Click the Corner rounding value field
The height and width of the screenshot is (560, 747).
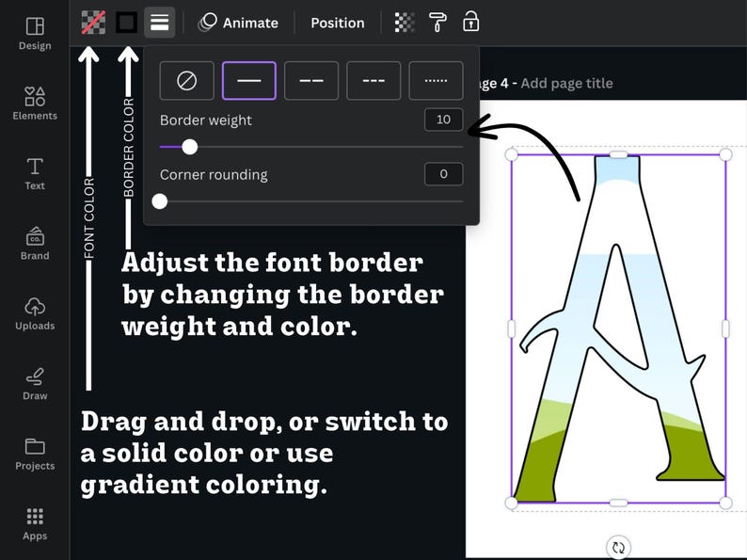tap(443, 174)
